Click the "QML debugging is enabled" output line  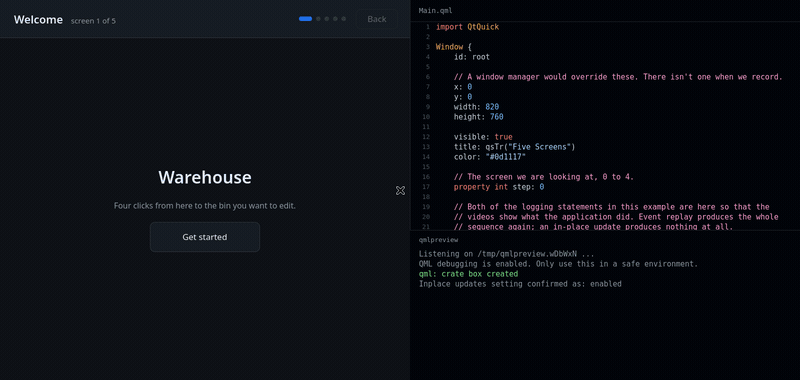[558, 264]
